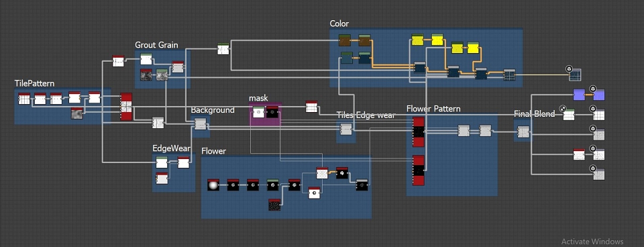The width and height of the screenshot is (644, 247).
Task: Select the lower tall red node in Flower Pattern
Action: pyautogui.click(x=419, y=170)
